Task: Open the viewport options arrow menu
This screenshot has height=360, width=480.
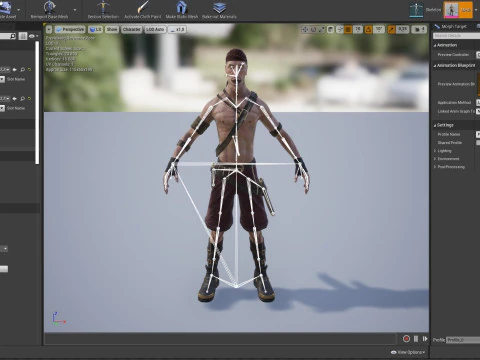Action: click(x=49, y=29)
